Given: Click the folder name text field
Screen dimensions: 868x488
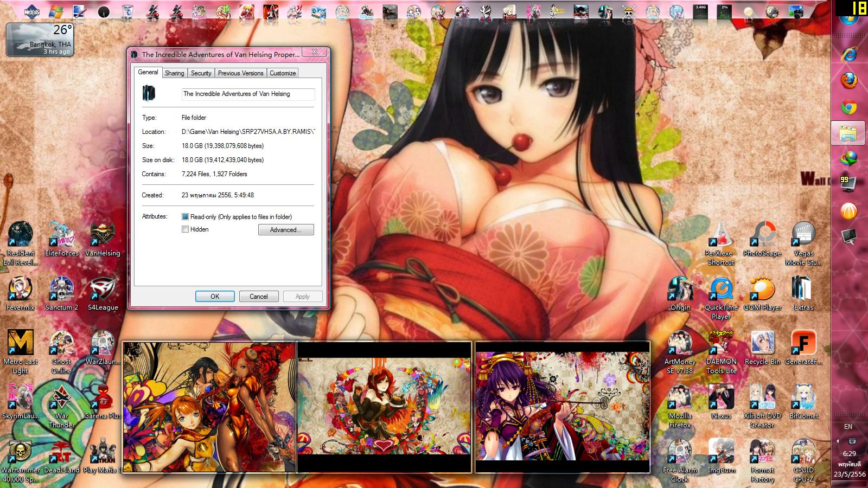Looking at the screenshot, I should tap(248, 94).
